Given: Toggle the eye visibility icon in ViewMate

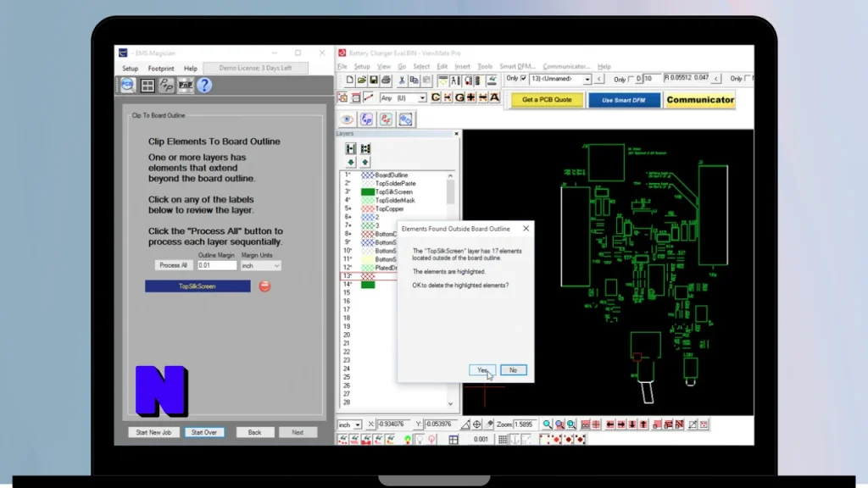Looking at the screenshot, I should 347,119.
